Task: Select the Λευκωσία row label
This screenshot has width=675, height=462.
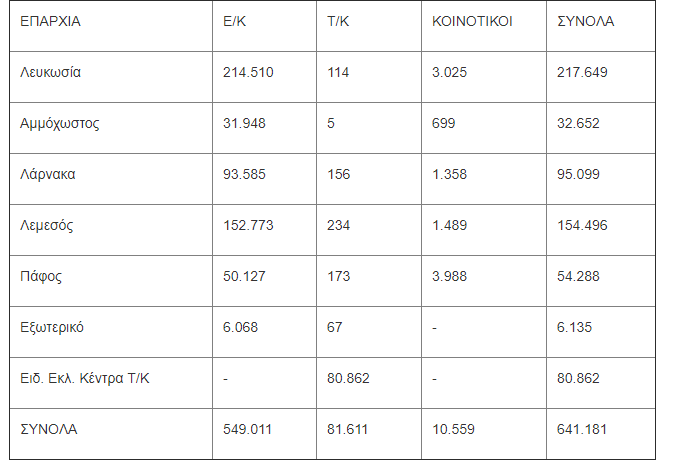Action: pyautogui.click(x=50, y=72)
